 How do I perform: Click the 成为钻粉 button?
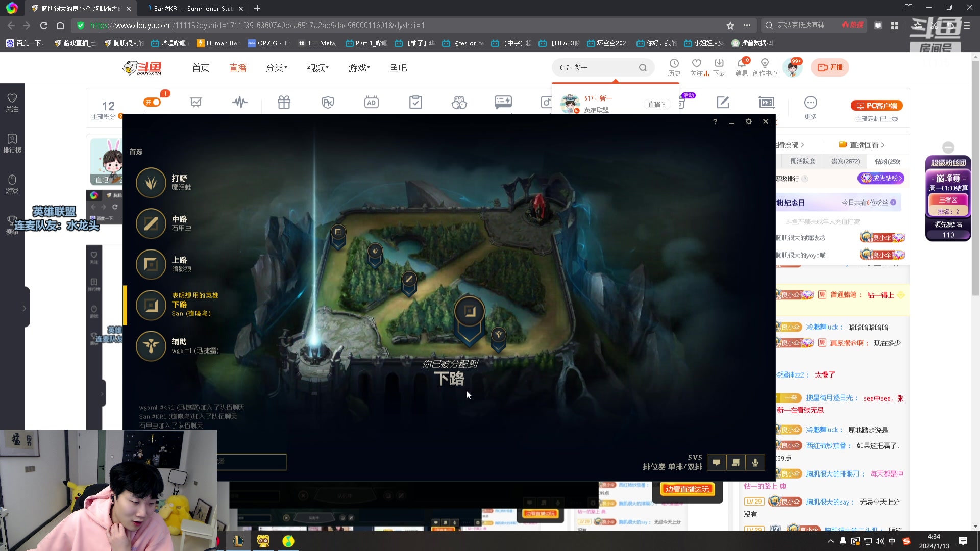click(x=881, y=178)
